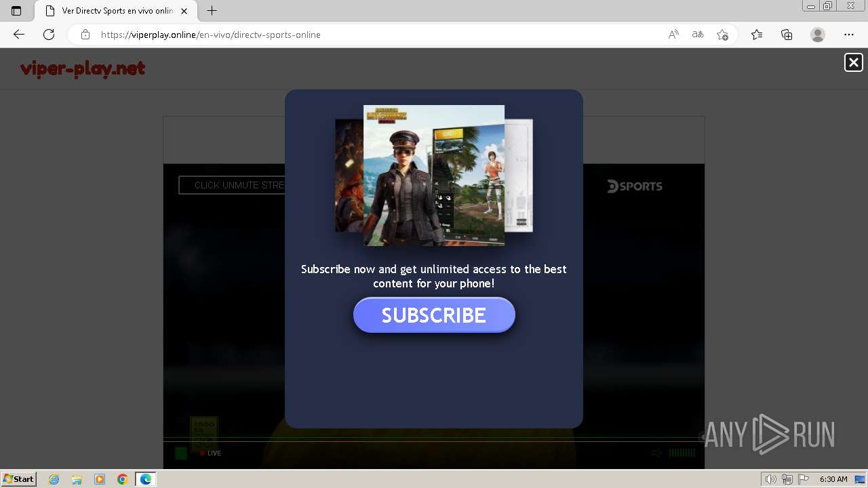Open File Explorer from the taskbar

[77, 479]
